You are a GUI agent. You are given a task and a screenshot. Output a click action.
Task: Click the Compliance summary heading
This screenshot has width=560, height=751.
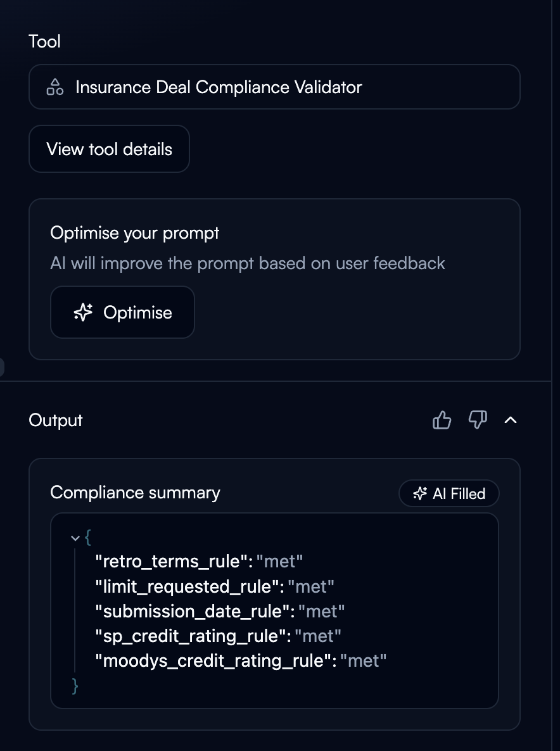pyautogui.click(x=135, y=492)
